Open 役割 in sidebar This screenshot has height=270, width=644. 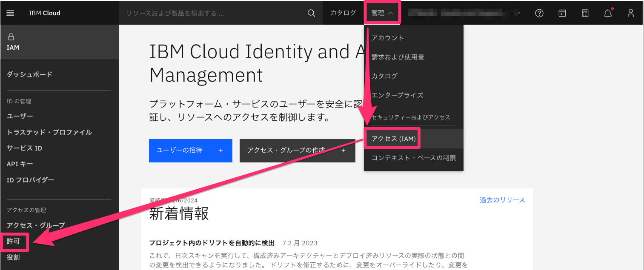pyautogui.click(x=13, y=257)
